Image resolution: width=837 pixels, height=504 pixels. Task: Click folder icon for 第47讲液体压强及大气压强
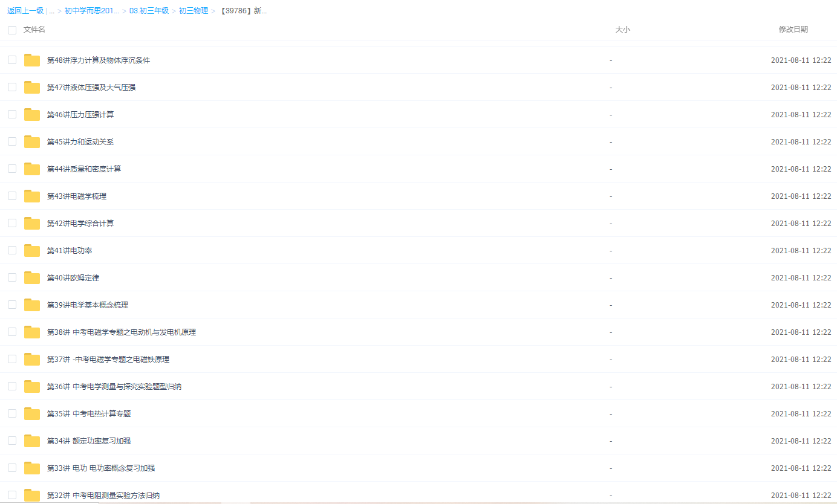pyautogui.click(x=32, y=87)
